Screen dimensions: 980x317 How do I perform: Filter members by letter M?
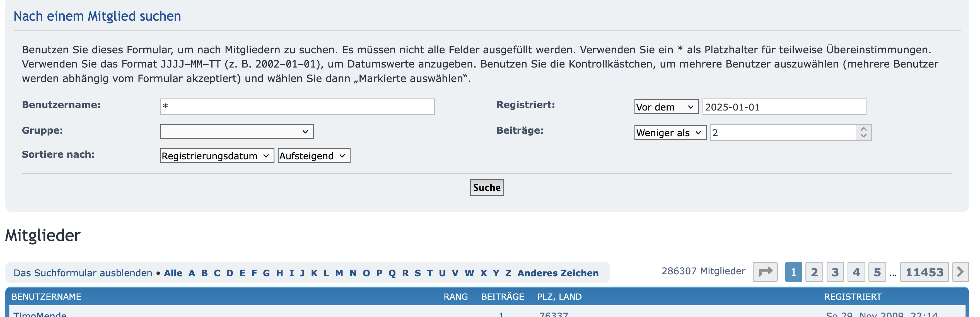339,273
